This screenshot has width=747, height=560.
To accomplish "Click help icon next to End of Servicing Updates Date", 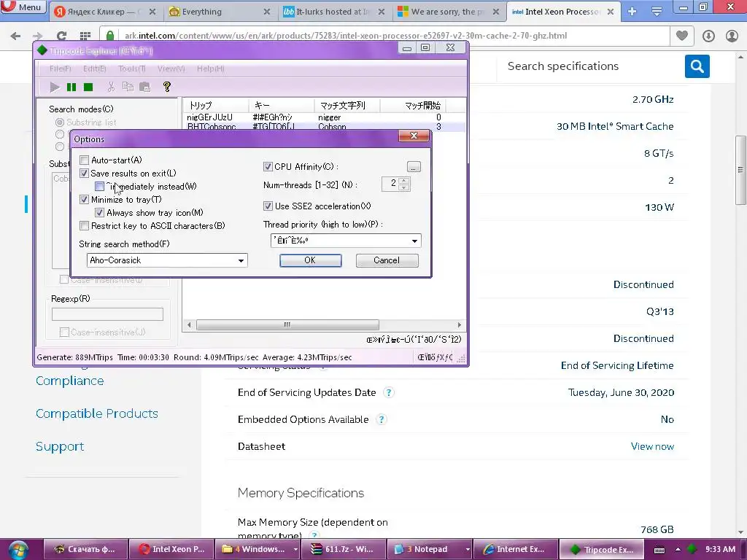I will tap(389, 392).
